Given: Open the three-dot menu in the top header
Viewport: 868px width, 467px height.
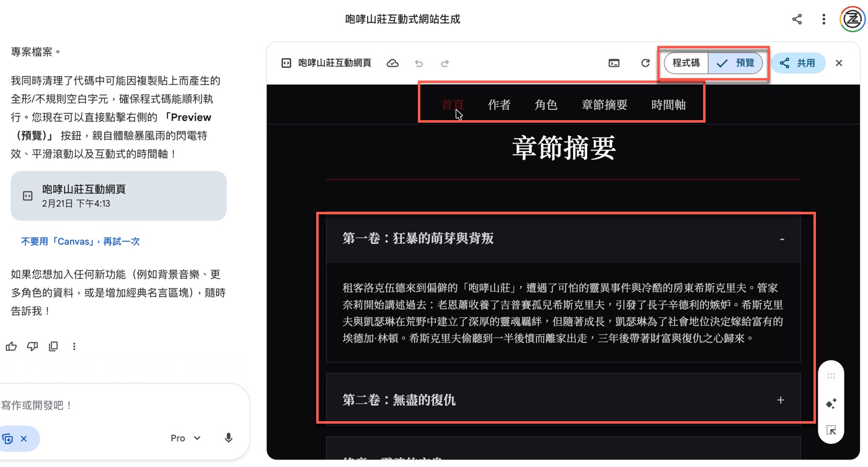Looking at the screenshot, I should 823,19.
